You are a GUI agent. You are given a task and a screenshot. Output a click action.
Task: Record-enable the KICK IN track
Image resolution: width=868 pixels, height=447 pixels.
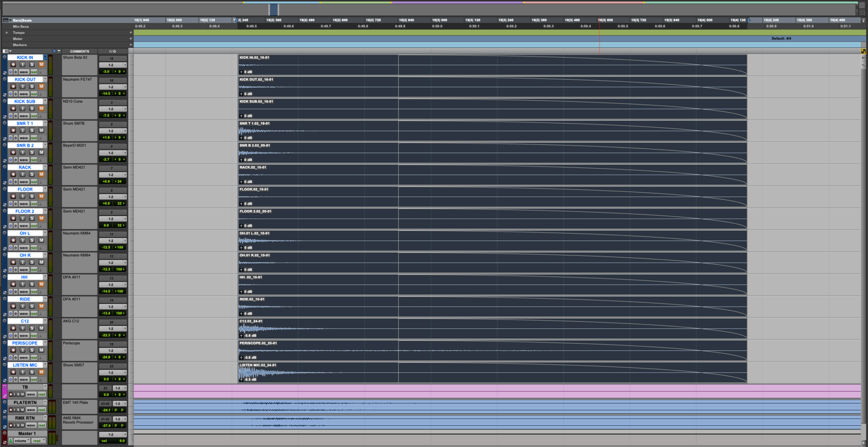point(13,64)
